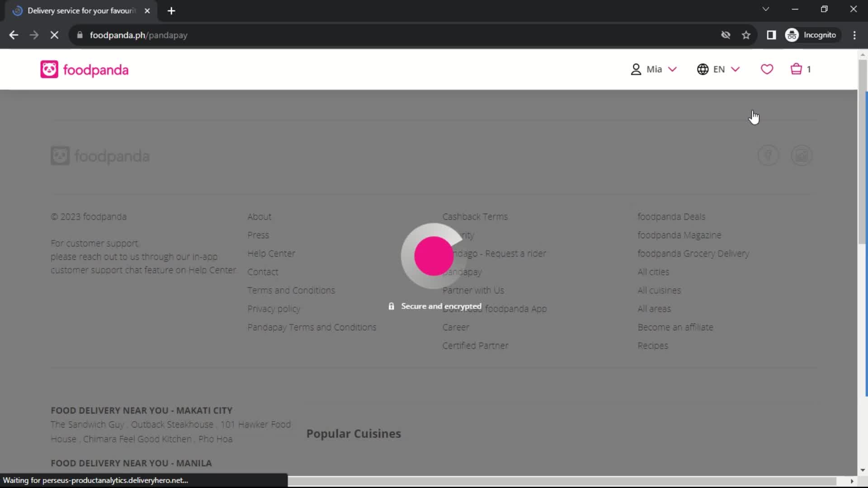Viewport: 868px width, 488px height.
Task: Click the site lock icon in address bar
Action: 80,35
